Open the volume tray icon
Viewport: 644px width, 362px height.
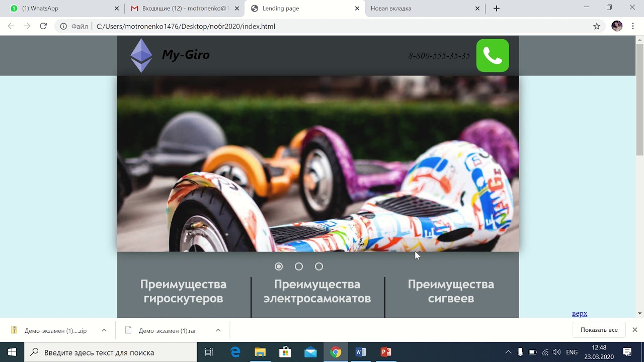coord(556,352)
